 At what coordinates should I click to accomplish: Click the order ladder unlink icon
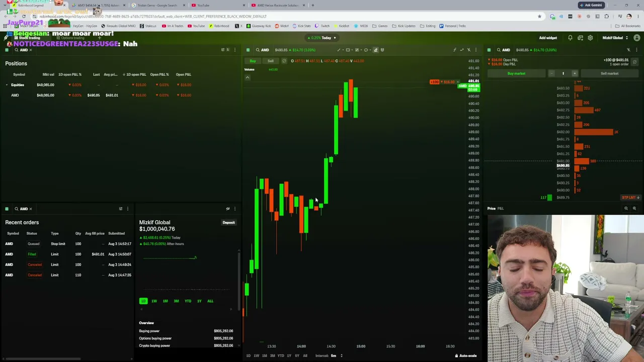[628, 50]
